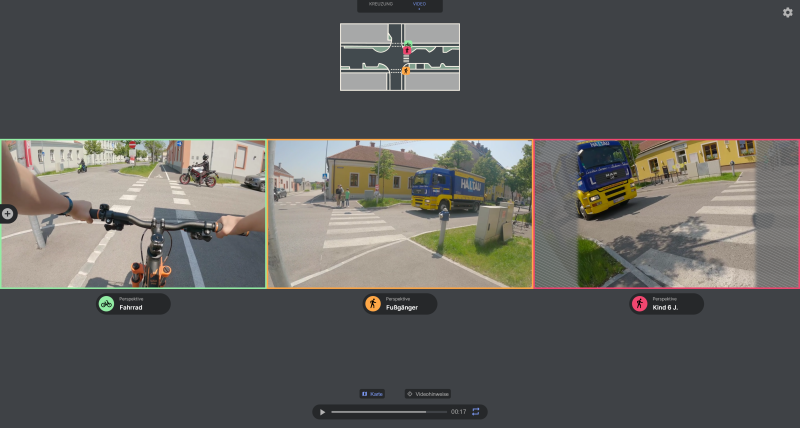Open the settings gear icon
Screen dimensions: 800x428
click(788, 13)
